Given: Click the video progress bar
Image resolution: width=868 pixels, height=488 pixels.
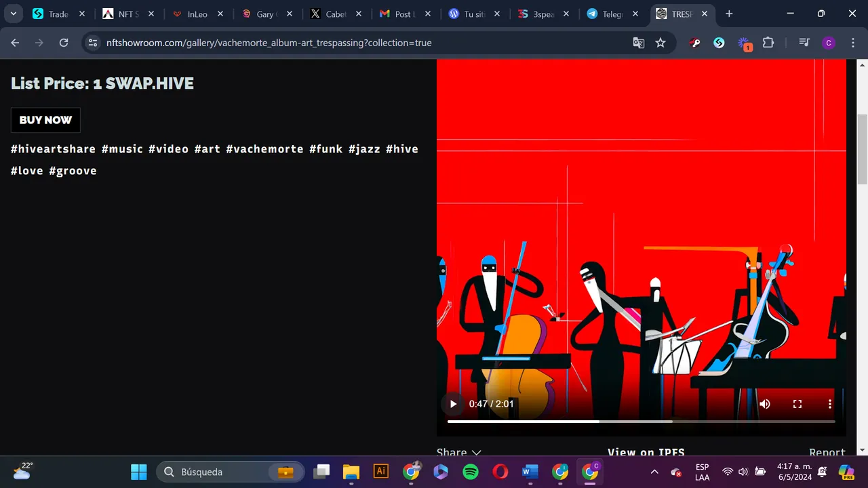Looking at the screenshot, I should pyautogui.click(x=642, y=422).
